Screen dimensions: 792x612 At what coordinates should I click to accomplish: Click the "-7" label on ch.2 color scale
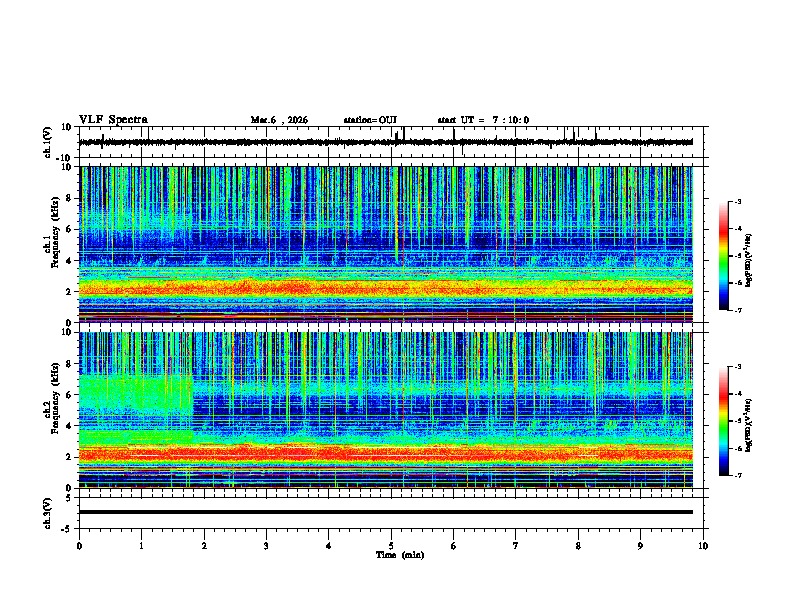[738, 475]
